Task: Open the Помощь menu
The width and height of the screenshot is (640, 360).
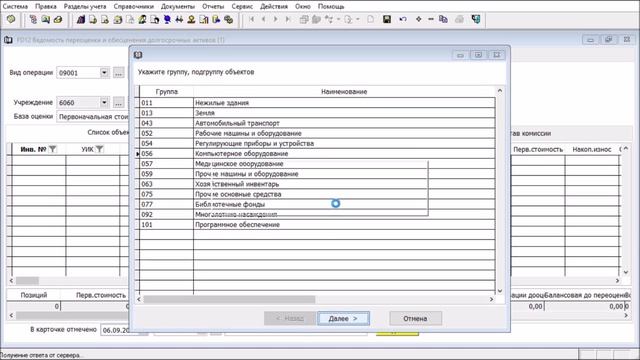Action: click(x=331, y=7)
